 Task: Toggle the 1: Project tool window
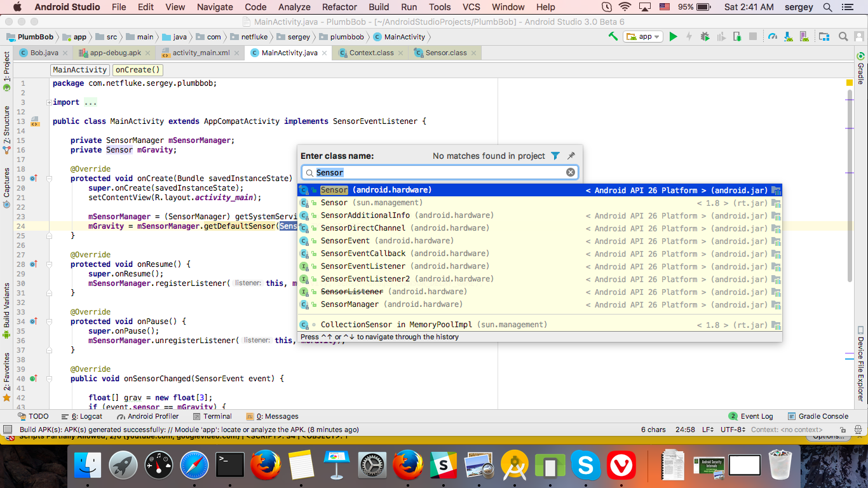tap(6, 71)
